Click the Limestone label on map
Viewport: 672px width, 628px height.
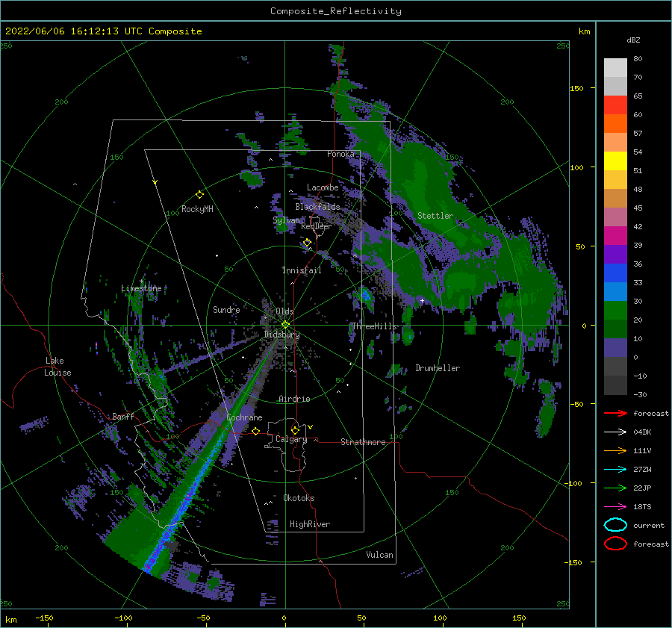click(x=141, y=288)
